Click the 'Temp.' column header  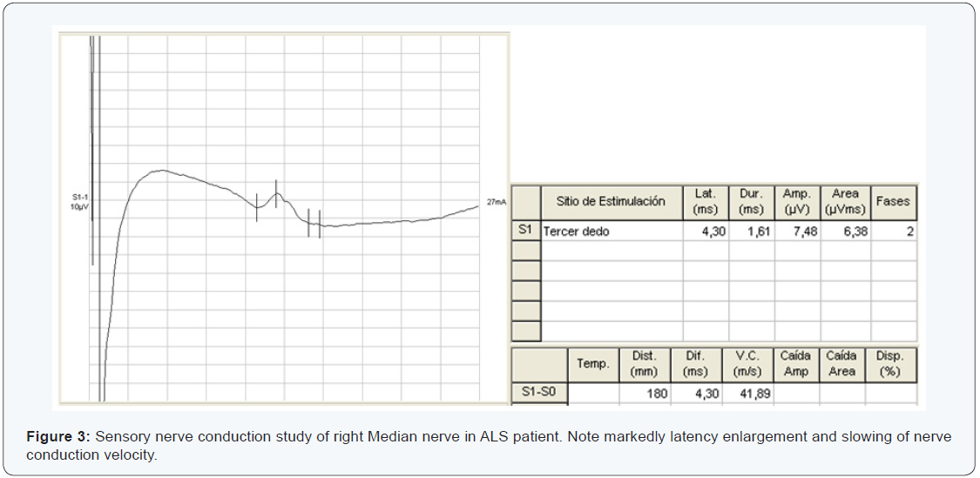coord(593,363)
